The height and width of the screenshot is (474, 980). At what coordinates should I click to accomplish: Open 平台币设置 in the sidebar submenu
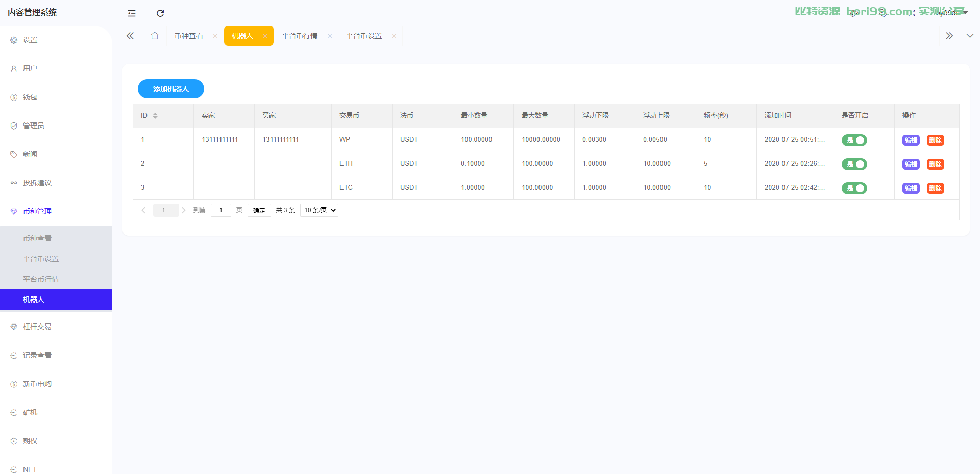pos(56,259)
